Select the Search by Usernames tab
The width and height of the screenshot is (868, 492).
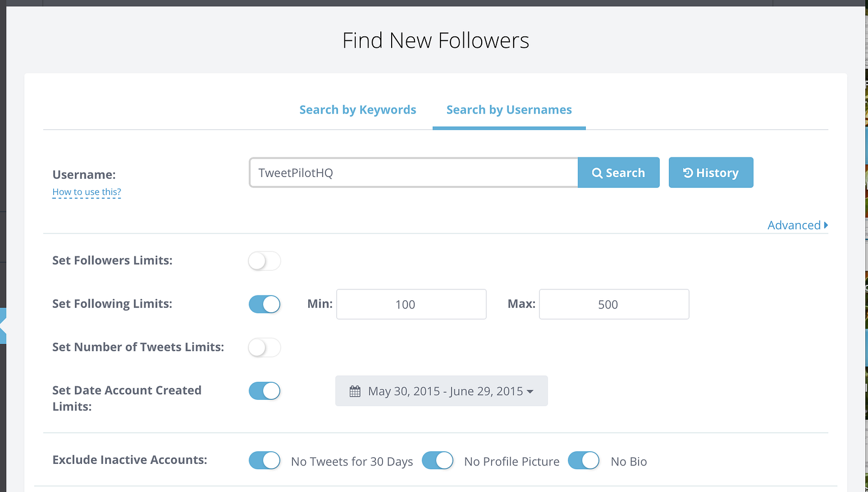[x=509, y=110]
